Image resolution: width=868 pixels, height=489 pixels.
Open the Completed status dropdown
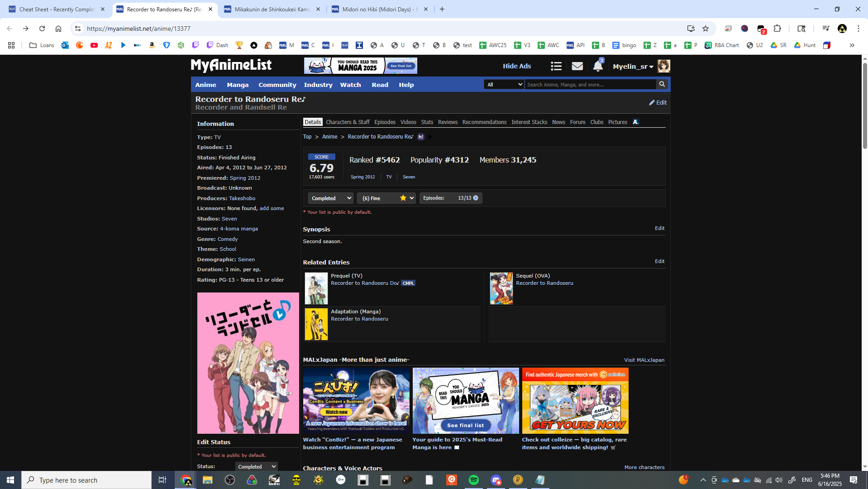tap(331, 198)
